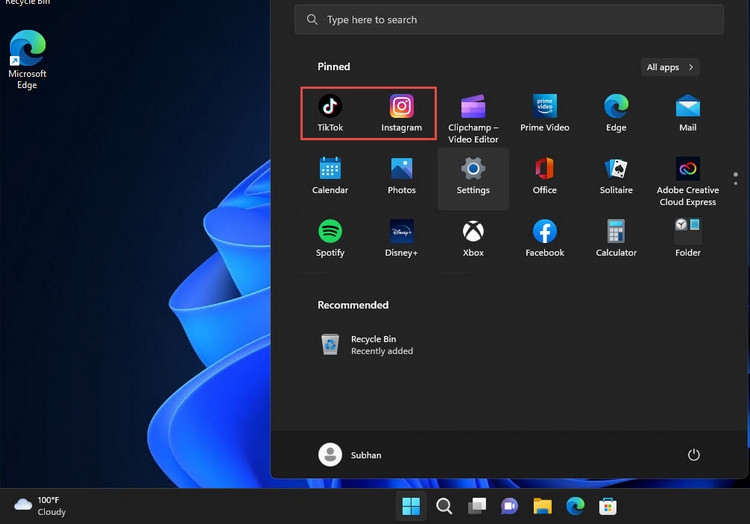Open Adobe Creative Cloud Express
Screen dimensions: 750x524
click(688, 182)
